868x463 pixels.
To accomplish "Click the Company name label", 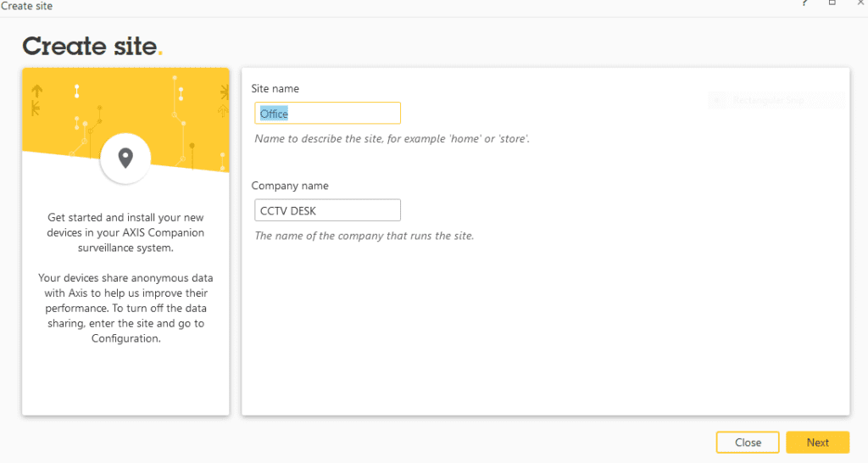I will 290,186.
